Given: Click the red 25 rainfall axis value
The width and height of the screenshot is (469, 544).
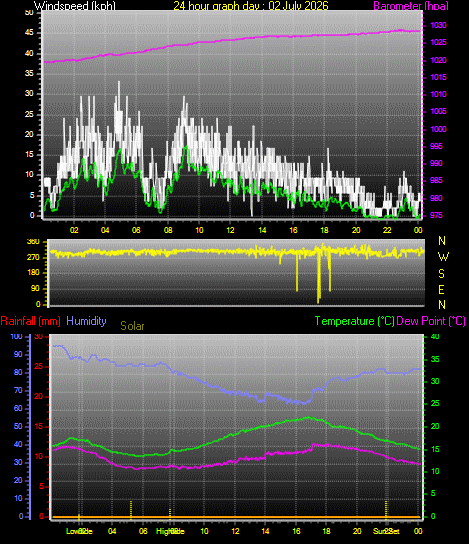Looking at the screenshot, I should 39,366.
